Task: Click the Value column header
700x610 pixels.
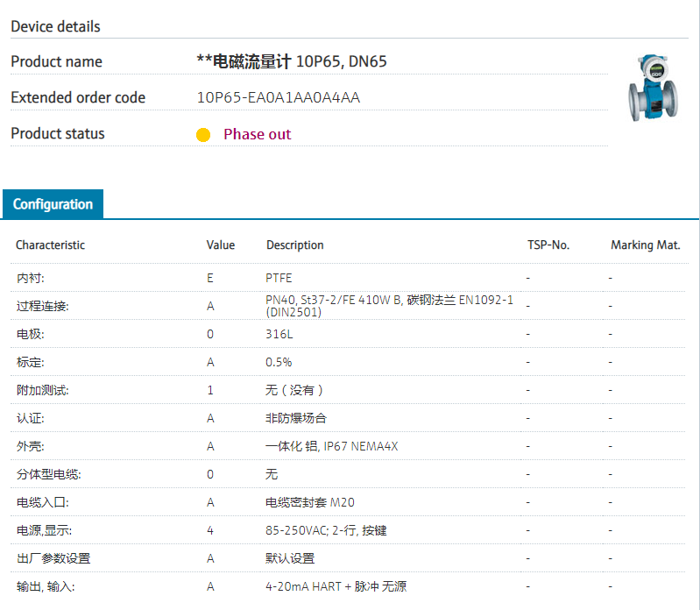Action: point(220,245)
